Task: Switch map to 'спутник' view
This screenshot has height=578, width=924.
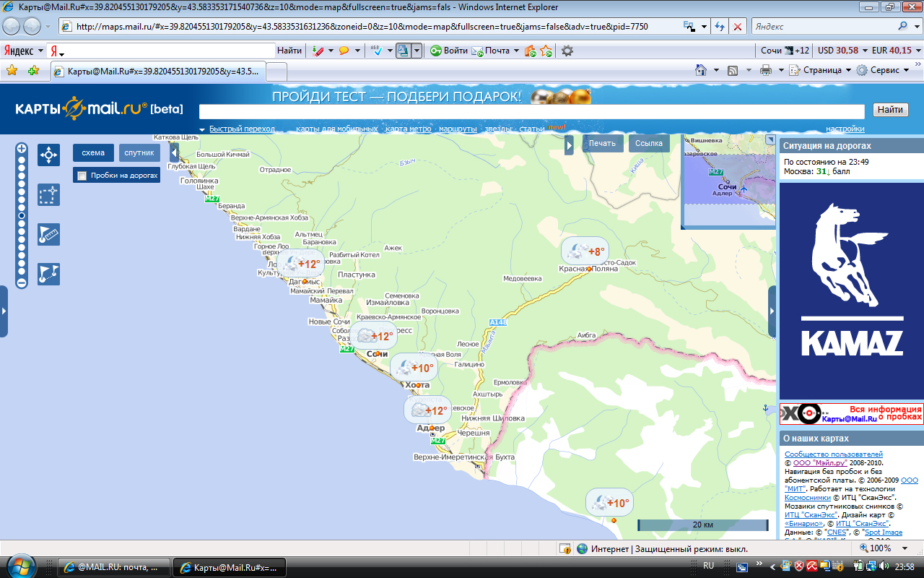Action: (139, 153)
